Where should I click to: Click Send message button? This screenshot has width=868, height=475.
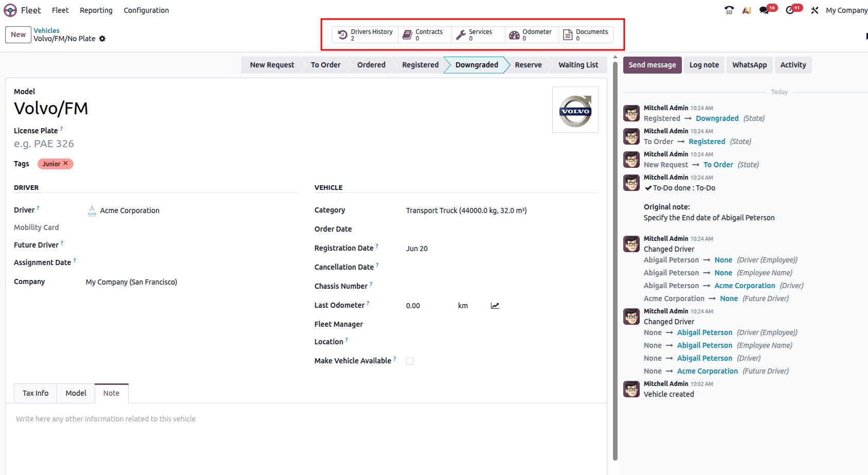tap(652, 65)
